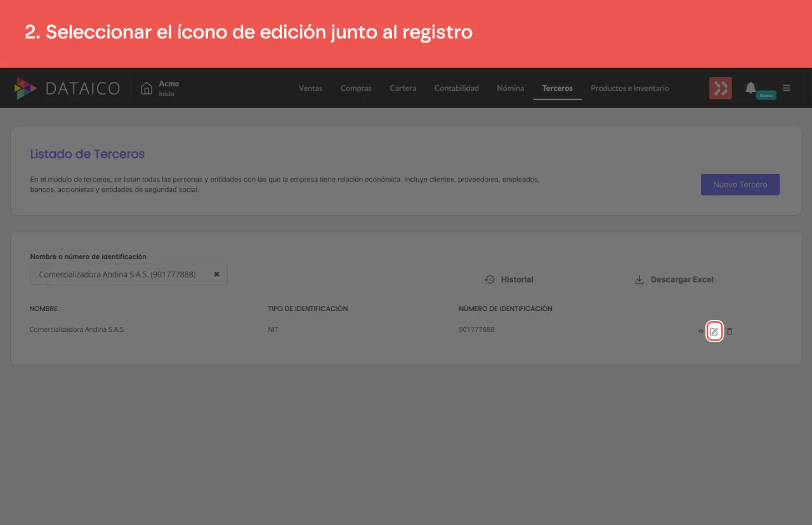The height and width of the screenshot is (525, 812).
Task: Click the TIPO DE IDENTIFICACIÓN column header
Action: [308, 309]
